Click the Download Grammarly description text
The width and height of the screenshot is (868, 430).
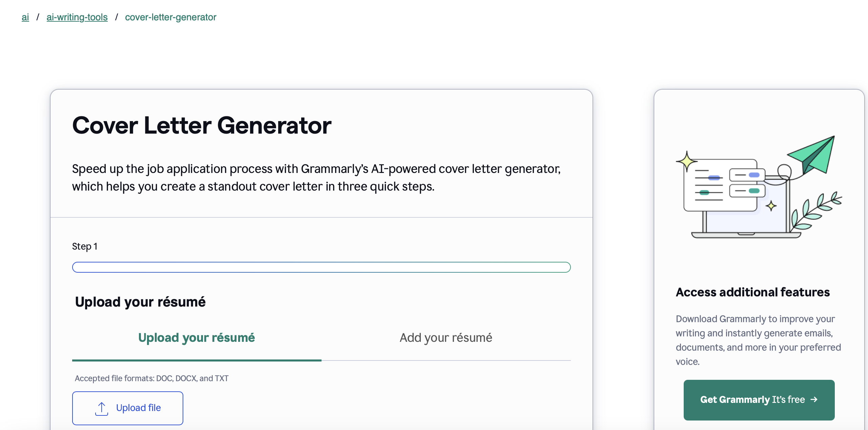pos(758,340)
